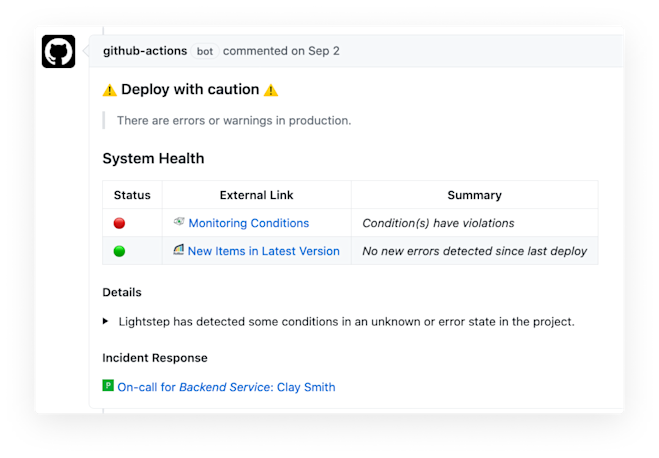
Task: Click the Summary column header
Action: 474,195
